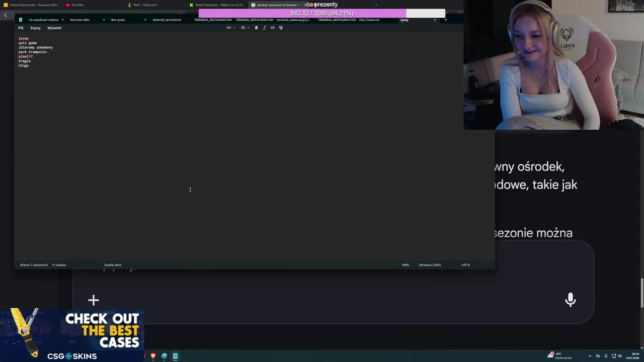Toggle bold formatting in Notepad

pyautogui.click(x=256, y=28)
